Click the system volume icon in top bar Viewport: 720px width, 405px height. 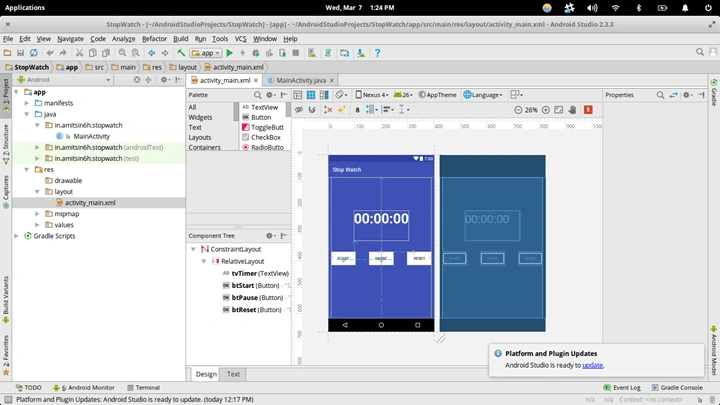(x=592, y=8)
